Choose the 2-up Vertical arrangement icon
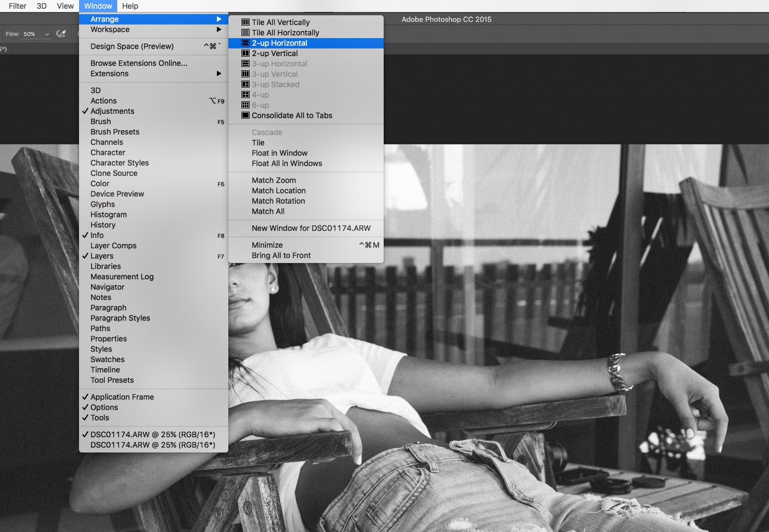Screen dimensions: 769x532 (245, 53)
